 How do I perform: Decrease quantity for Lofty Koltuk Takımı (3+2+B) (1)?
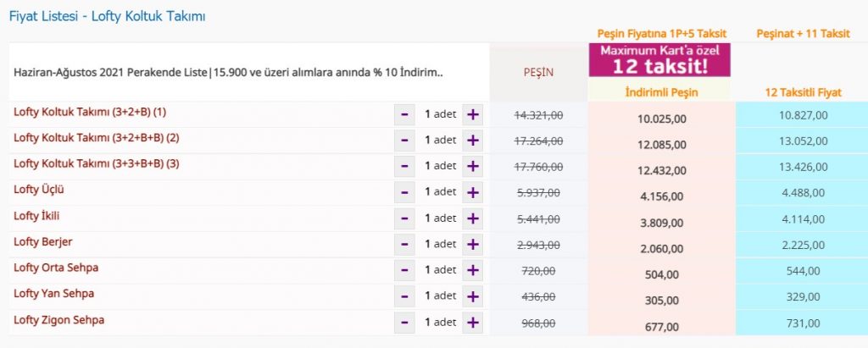click(404, 115)
